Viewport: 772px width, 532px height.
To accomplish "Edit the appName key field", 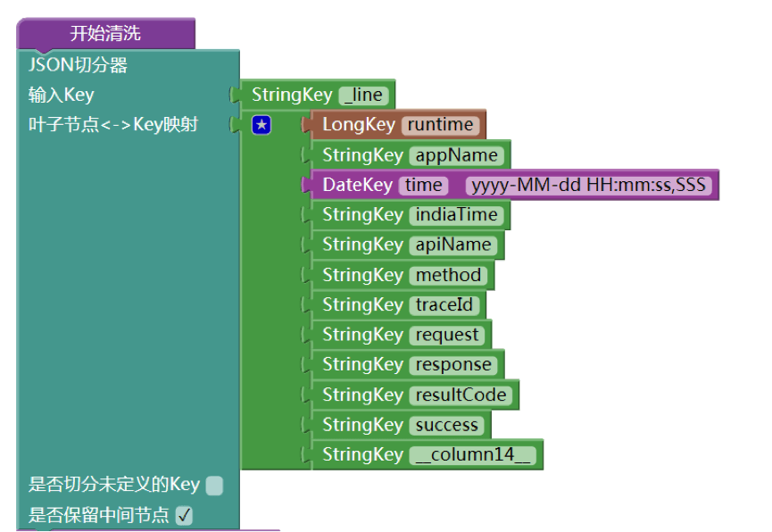I will tap(456, 155).
